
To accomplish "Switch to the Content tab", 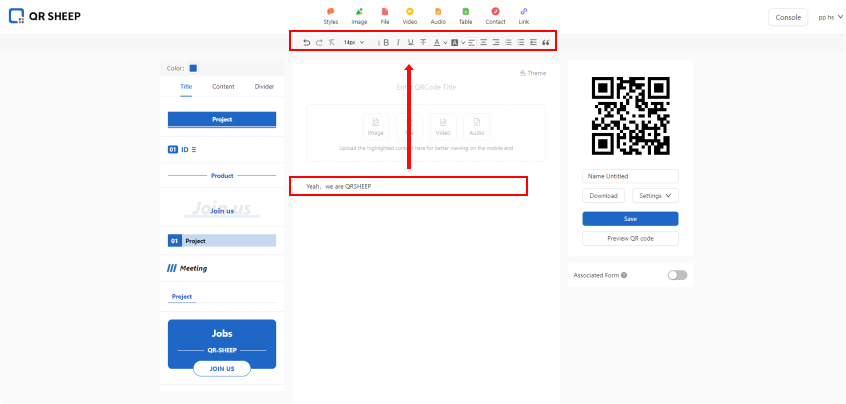I will tap(223, 86).
